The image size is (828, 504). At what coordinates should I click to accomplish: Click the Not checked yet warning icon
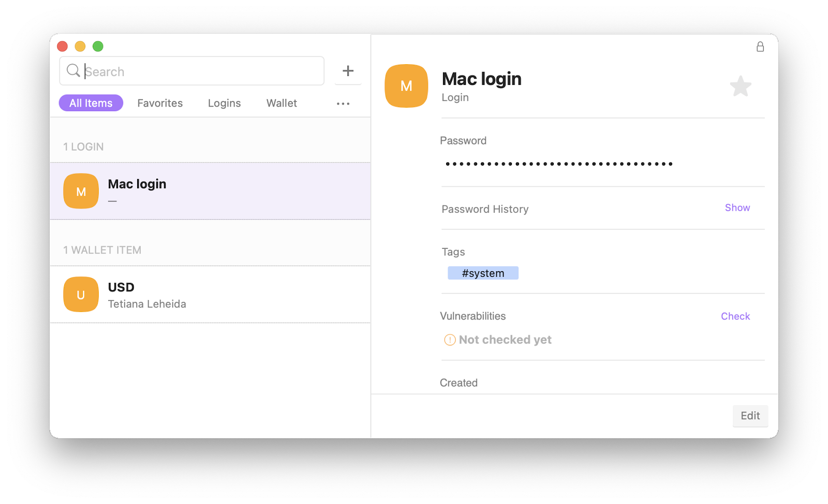tap(450, 340)
